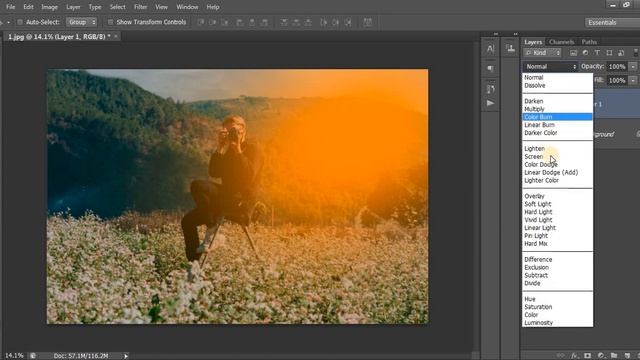Click the new adjustment layer icon
Image resolution: width=640 pixels, height=360 pixels.
[x=601, y=356]
